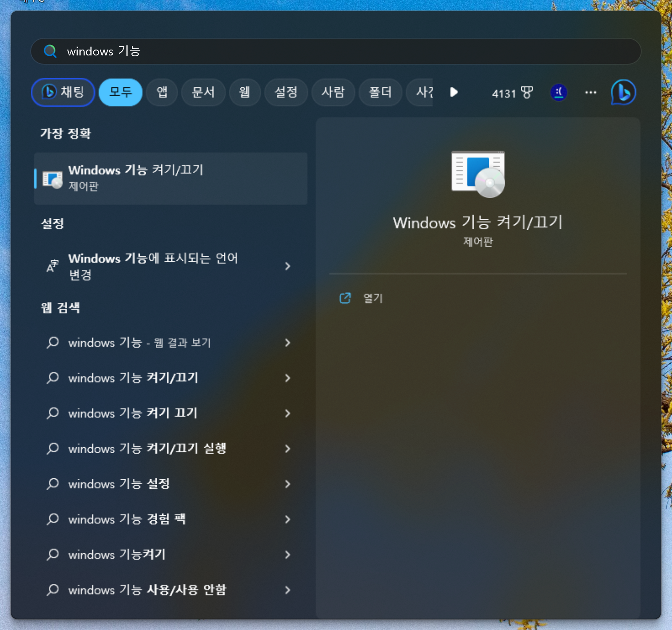Click the large Windows 기능 켜기/끄기 preview icon
Screen dimensions: 672x630
click(478, 174)
